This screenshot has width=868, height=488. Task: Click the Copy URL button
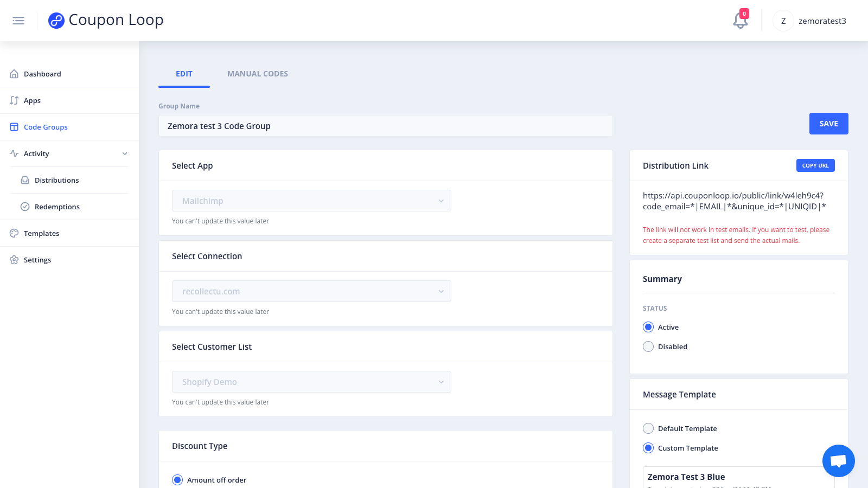815,165
